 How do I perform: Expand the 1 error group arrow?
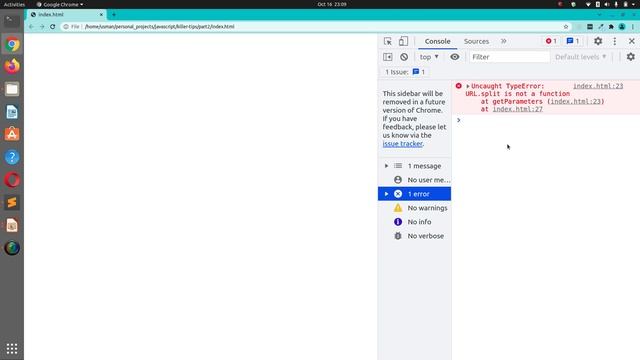pyautogui.click(x=386, y=194)
